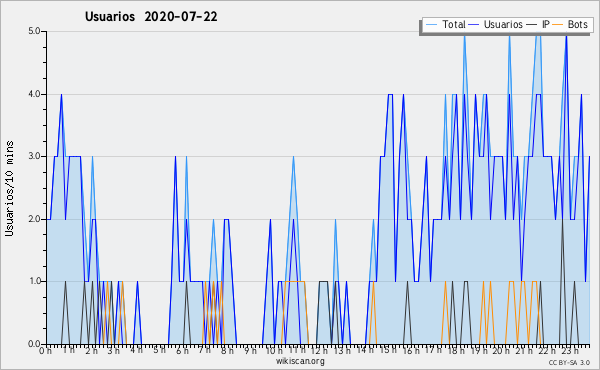Click the y-axis label 'Usuarios/10 mins'

pyautogui.click(x=9, y=188)
